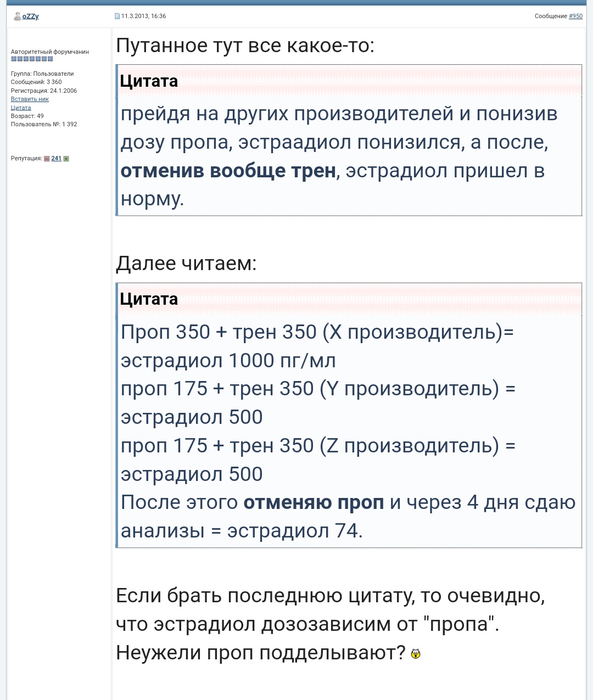
Task: Click the bold text 'отменив вообще трен'
Action: (228, 171)
